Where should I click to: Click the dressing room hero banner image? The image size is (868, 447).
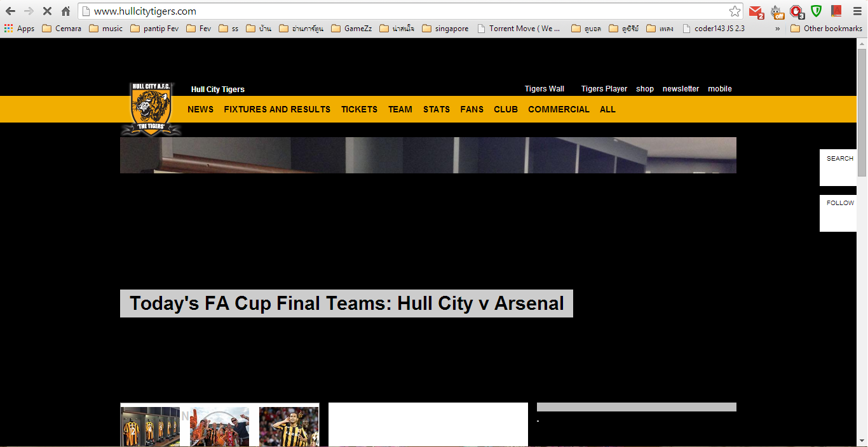428,155
